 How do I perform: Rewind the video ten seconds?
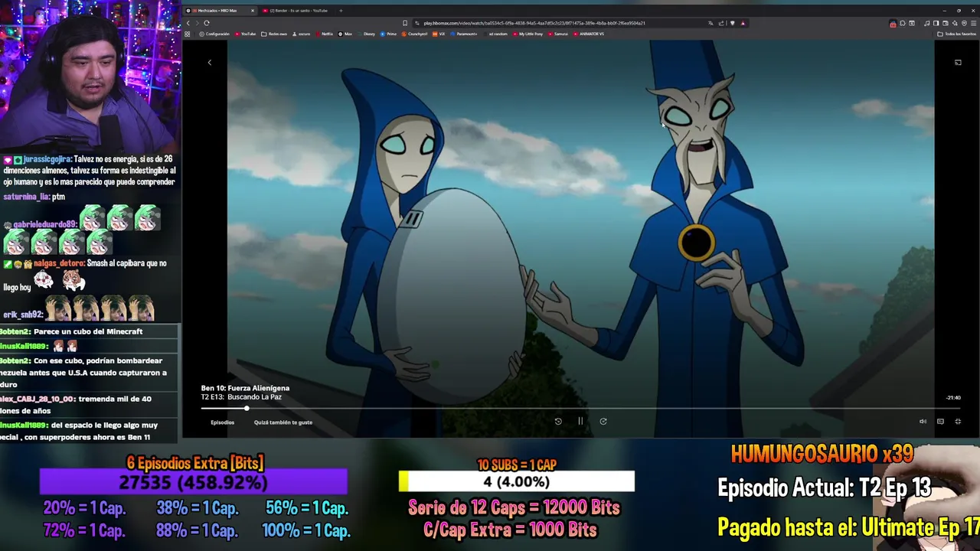click(558, 421)
